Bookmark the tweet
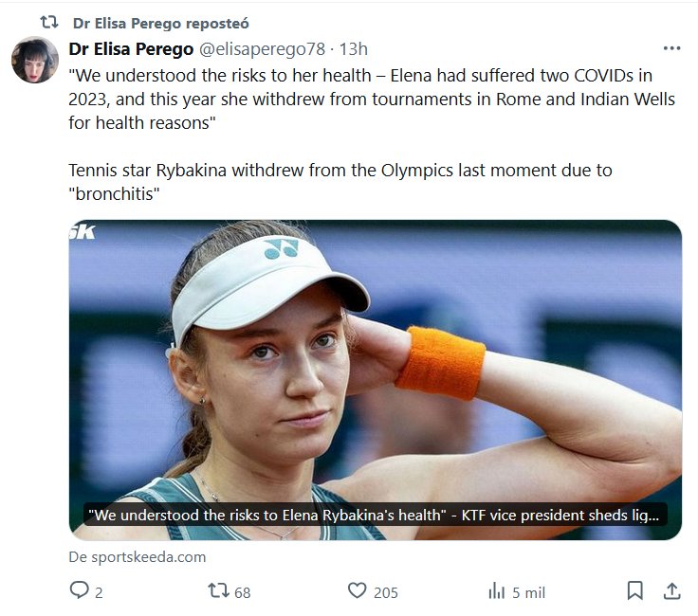The height and width of the screenshot is (616, 698). coord(635,591)
